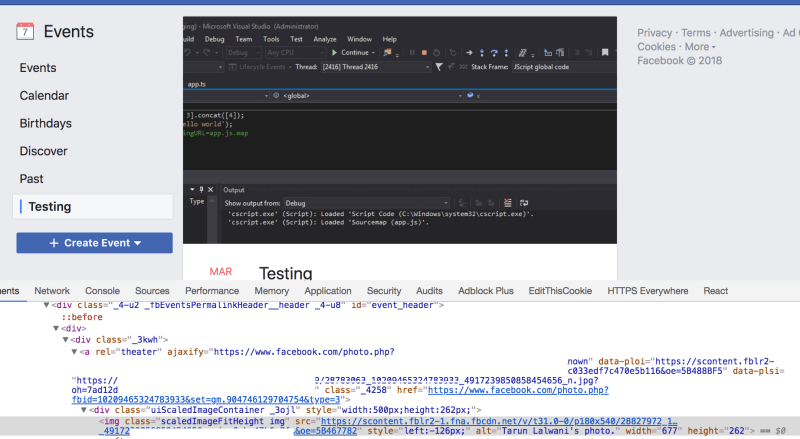Open Past events in the sidebar
Screen dimensions: 800x439
click(31, 179)
